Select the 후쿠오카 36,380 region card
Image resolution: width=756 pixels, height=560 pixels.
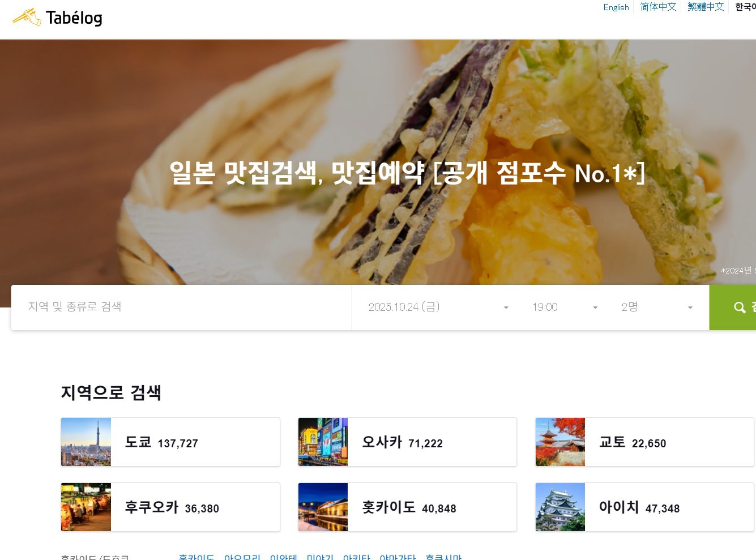tap(170, 507)
